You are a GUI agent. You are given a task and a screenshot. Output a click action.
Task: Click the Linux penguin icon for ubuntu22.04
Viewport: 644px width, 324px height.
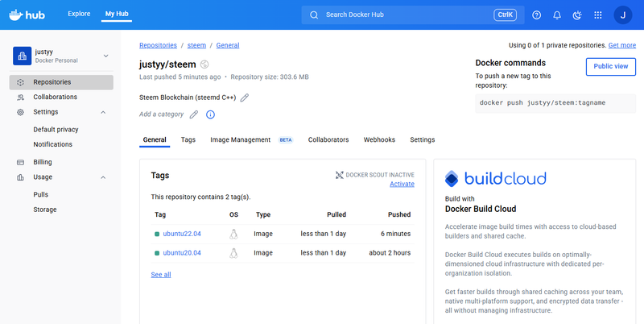click(x=233, y=234)
